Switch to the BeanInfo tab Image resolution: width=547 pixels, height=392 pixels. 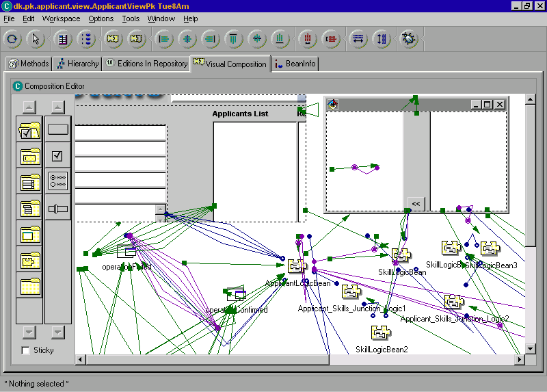[x=295, y=64]
